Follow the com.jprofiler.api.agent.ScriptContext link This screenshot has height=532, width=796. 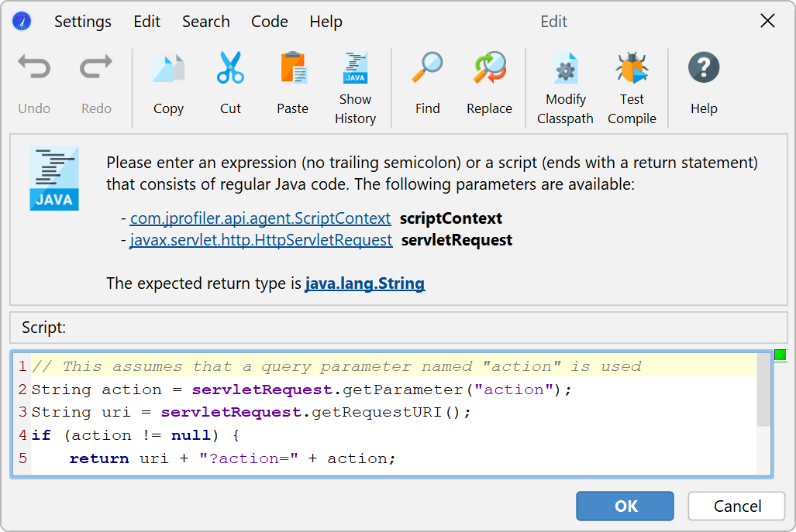pyautogui.click(x=260, y=218)
